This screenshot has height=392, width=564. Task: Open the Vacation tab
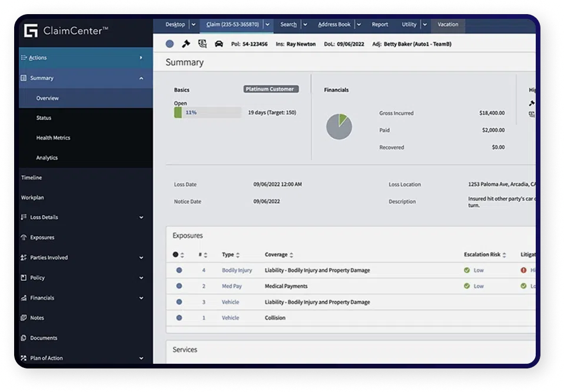click(448, 25)
